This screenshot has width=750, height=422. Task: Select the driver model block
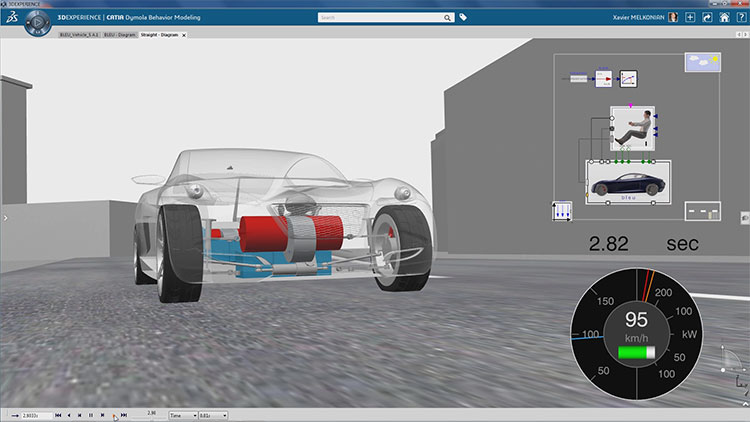click(x=632, y=129)
